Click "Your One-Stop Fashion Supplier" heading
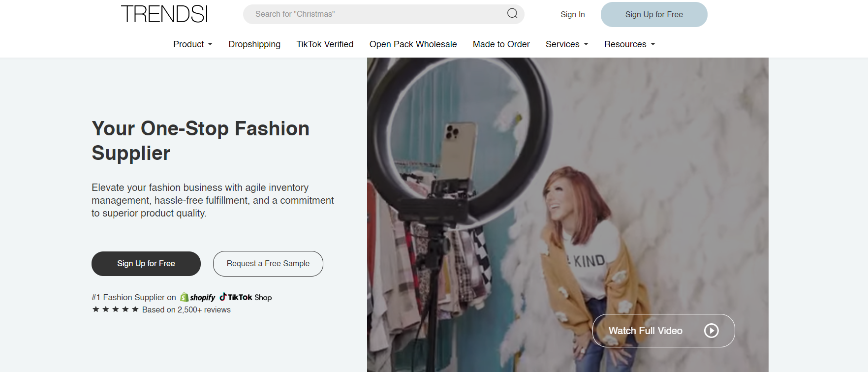 pos(201,141)
